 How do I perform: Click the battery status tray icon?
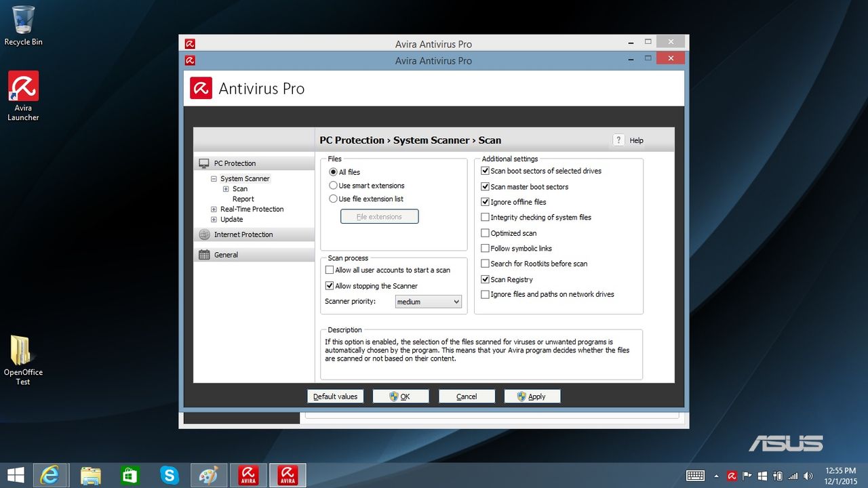[777, 476]
